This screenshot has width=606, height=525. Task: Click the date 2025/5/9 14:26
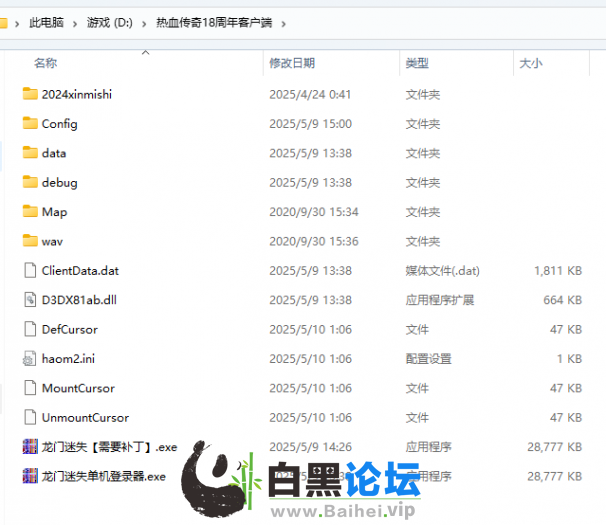(311, 447)
